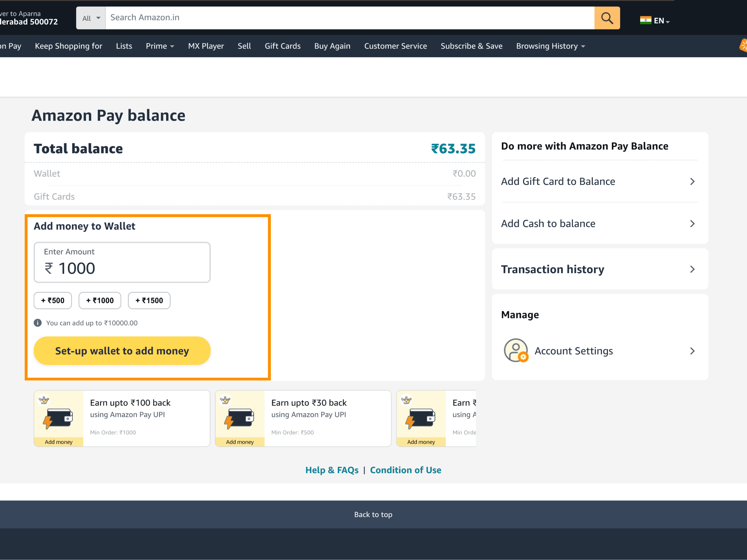Open Keep Shopping for nav item
Viewport: 747px width, 560px height.
69,46
